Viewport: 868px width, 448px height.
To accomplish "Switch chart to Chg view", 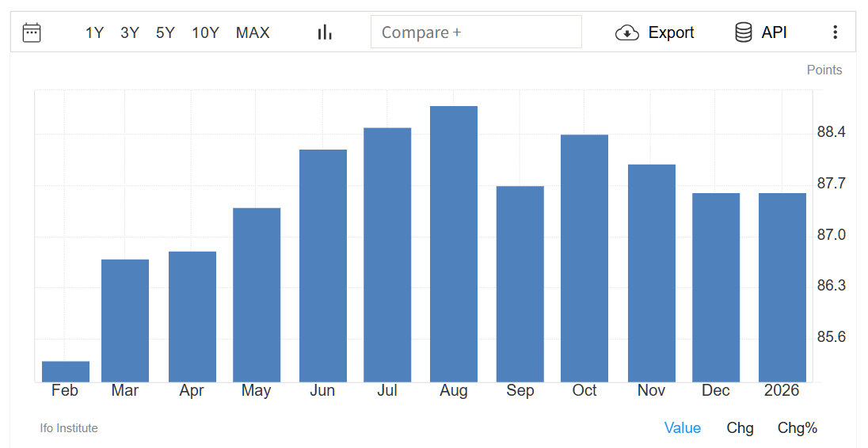I will (x=740, y=428).
